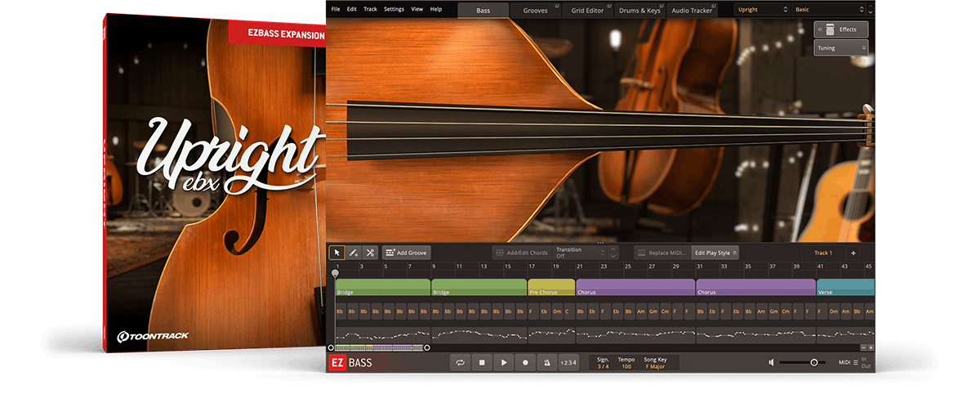The height and width of the screenshot is (399, 980).
Task: Expand the Tuning section
Action: click(x=840, y=48)
